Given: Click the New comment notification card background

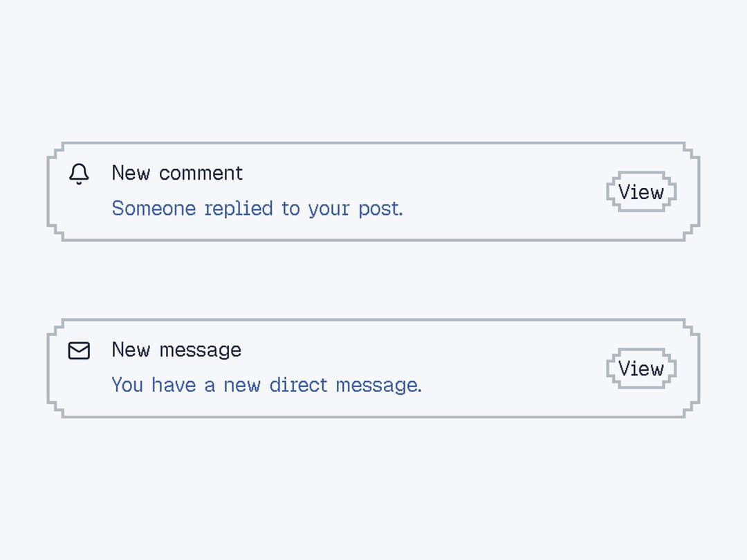Looking at the screenshot, I should [373, 192].
